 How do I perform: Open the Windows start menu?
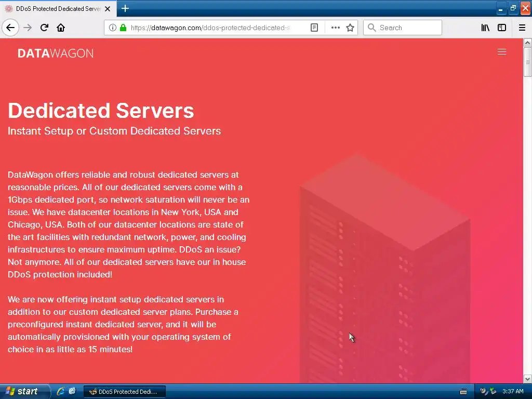(24, 391)
